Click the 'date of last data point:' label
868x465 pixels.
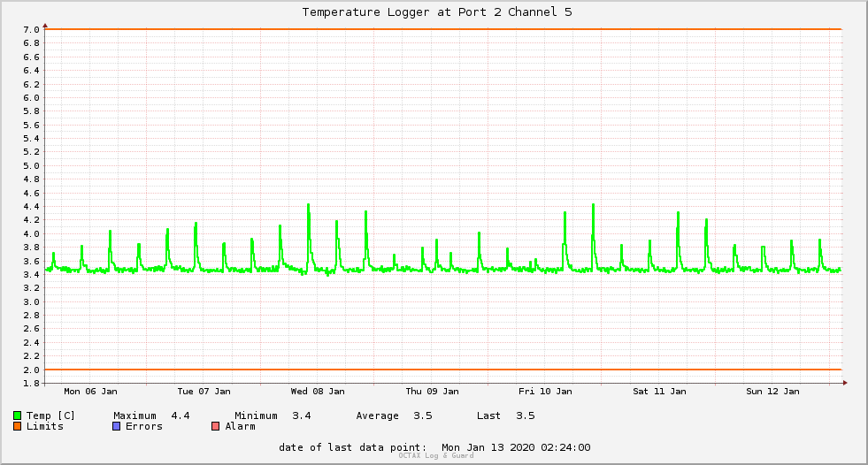coord(353,447)
